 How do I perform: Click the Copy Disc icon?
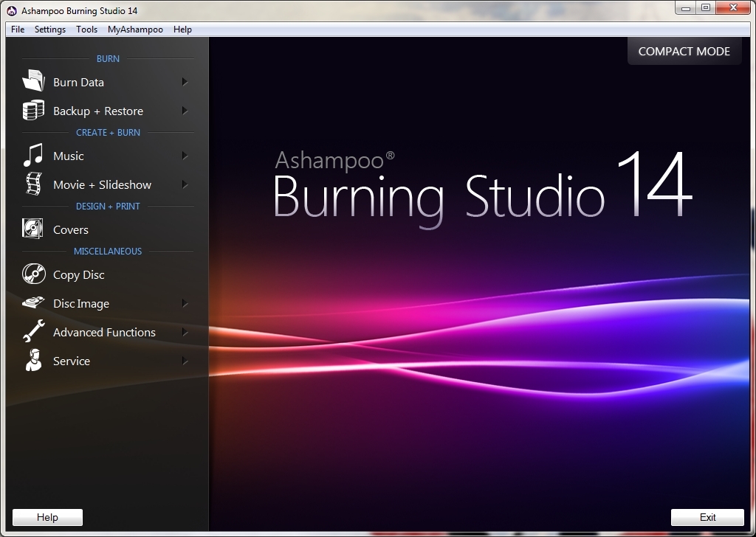[34, 274]
